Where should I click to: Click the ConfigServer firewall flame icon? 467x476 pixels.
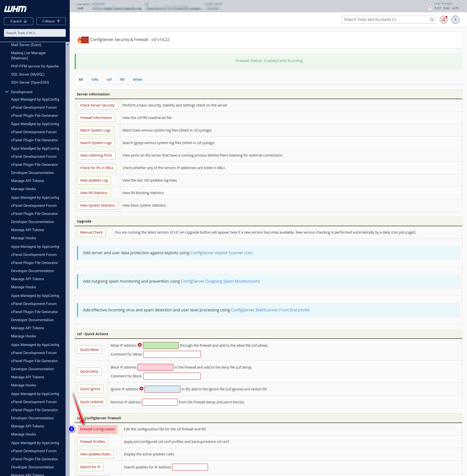click(x=83, y=40)
